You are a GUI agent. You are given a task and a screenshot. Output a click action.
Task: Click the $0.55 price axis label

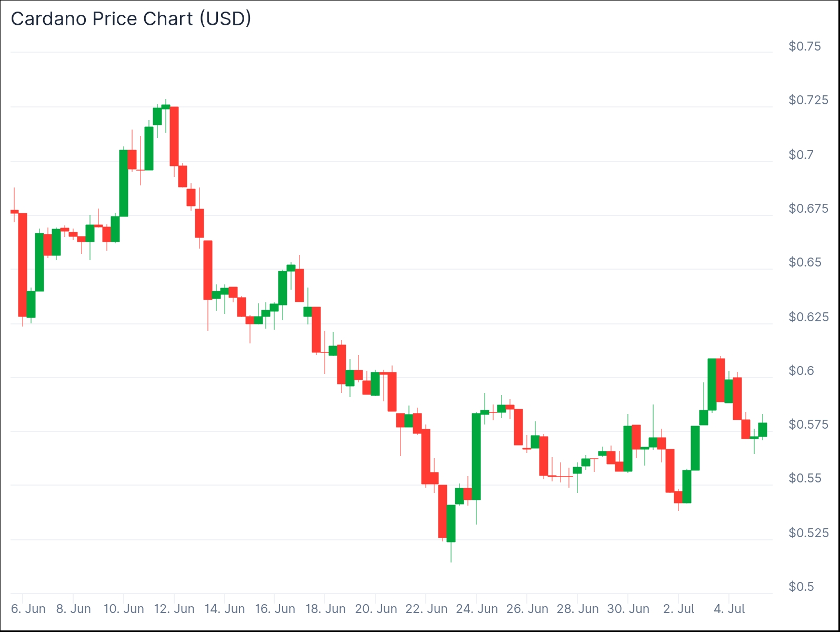(x=805, y=478)
